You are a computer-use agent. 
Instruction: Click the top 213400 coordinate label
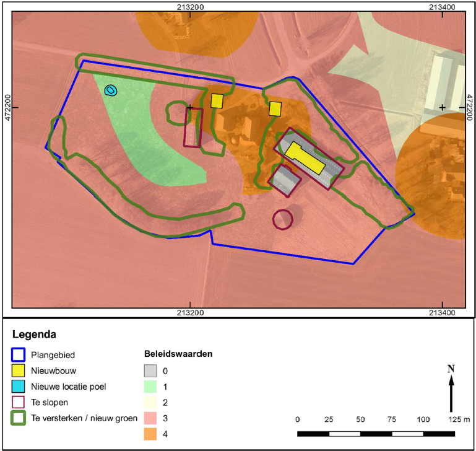coord(442,7)
